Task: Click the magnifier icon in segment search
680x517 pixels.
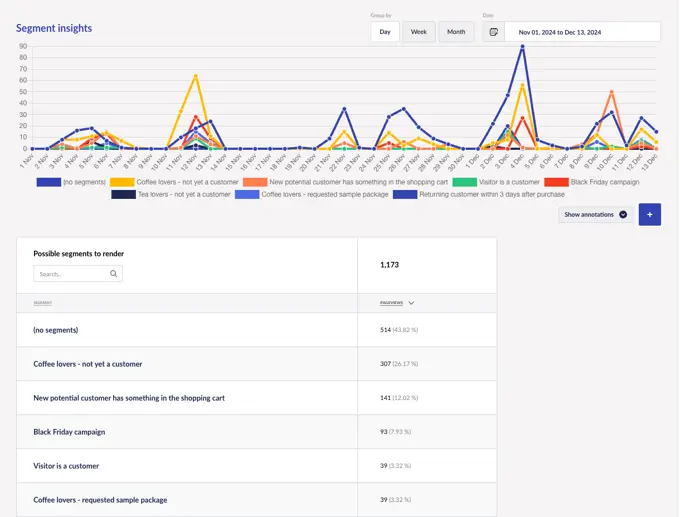Action: (x=114, y=273)
